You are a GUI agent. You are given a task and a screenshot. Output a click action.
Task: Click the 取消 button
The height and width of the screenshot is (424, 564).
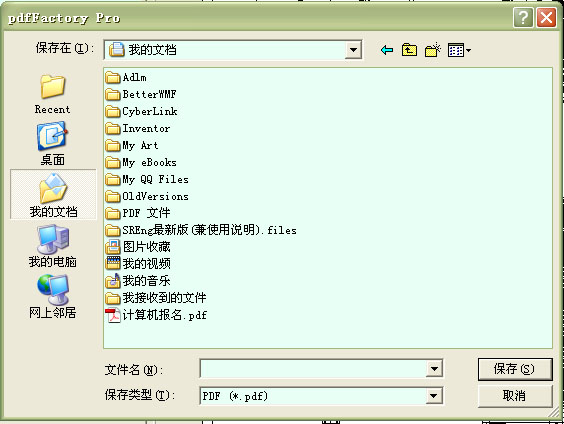coord(515,396)
